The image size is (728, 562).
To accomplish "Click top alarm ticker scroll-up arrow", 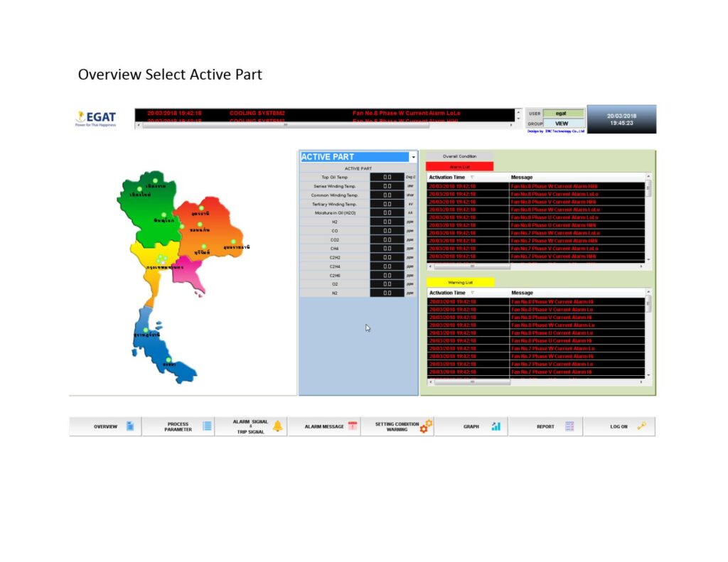I will pyautogui.click(x=518, y=112).
